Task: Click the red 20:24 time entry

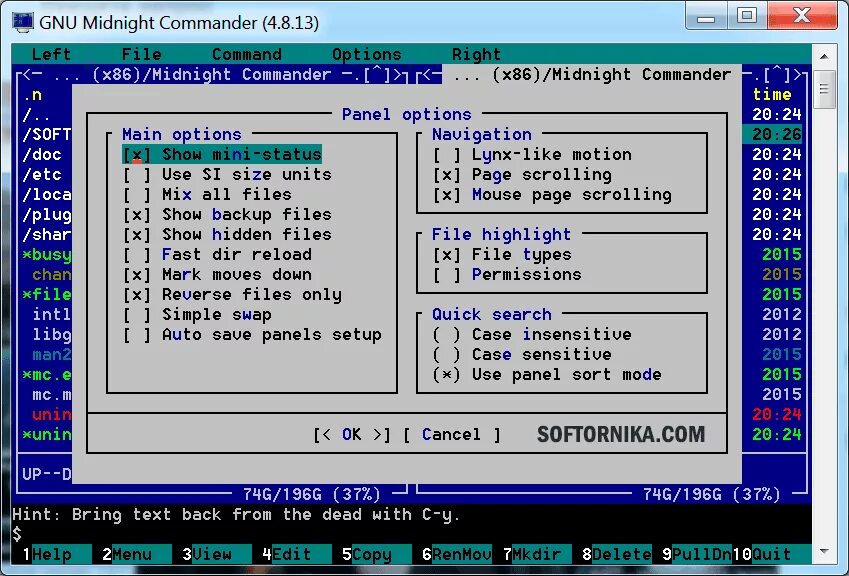Action: (776, 415)
